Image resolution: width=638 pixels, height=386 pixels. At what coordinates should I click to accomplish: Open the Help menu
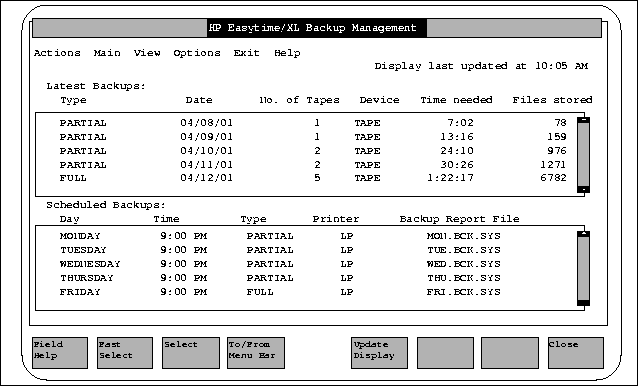click(x=287, y=53)
